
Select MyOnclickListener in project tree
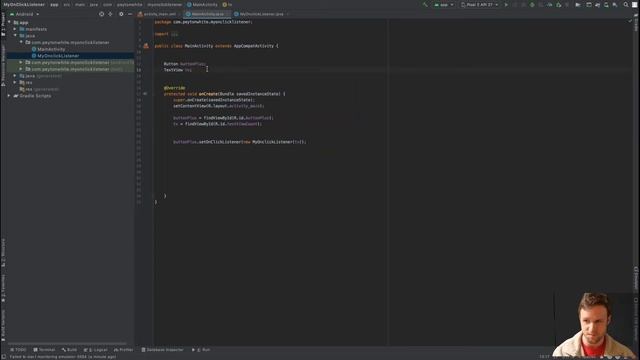[58, 56]
